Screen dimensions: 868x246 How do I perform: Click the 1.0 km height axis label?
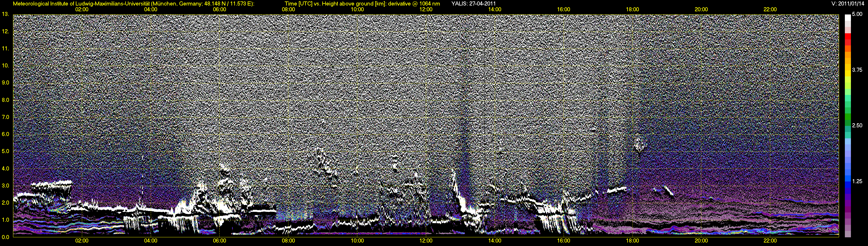(5, 220)
